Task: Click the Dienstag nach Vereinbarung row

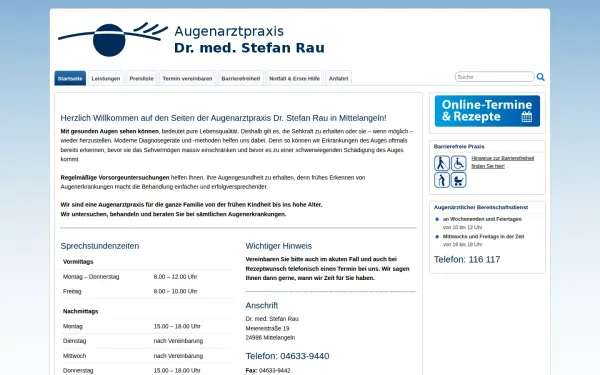Action: 147,341
